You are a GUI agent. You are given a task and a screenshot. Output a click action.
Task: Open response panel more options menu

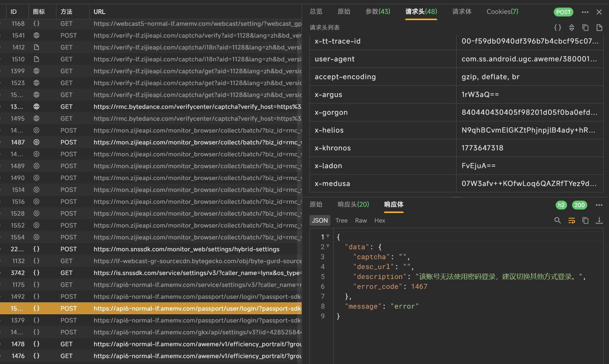599,205
